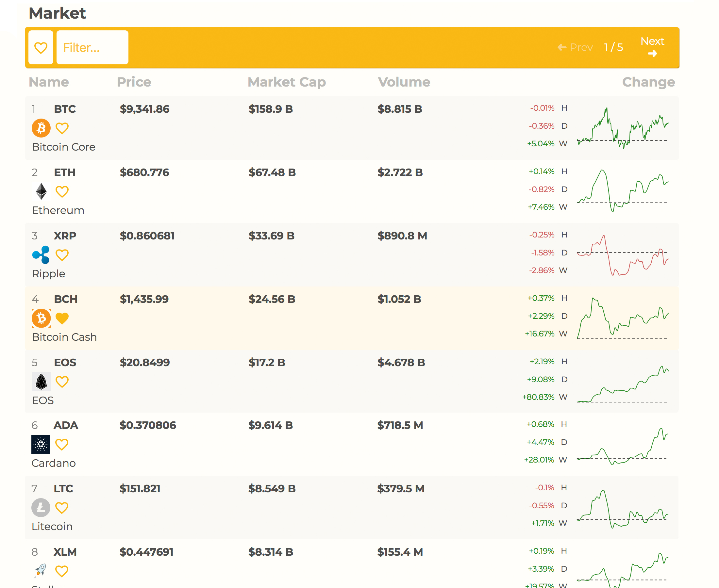The image size is (719, 588).
Task: Click XRP daily change -1.58%
Action: (x=543, y=253)
